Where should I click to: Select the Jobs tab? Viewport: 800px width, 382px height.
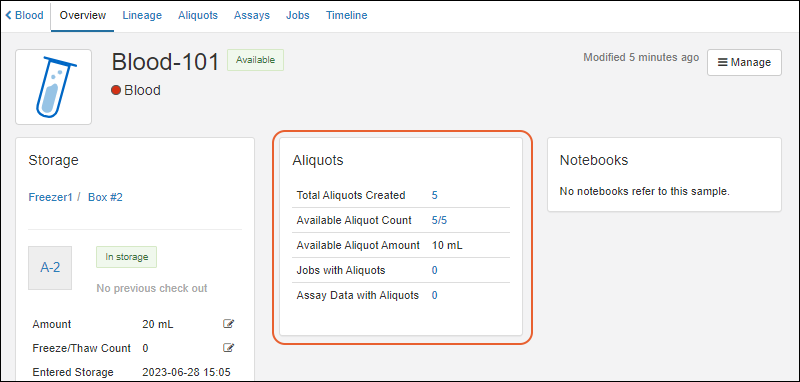tap(297, 15)
